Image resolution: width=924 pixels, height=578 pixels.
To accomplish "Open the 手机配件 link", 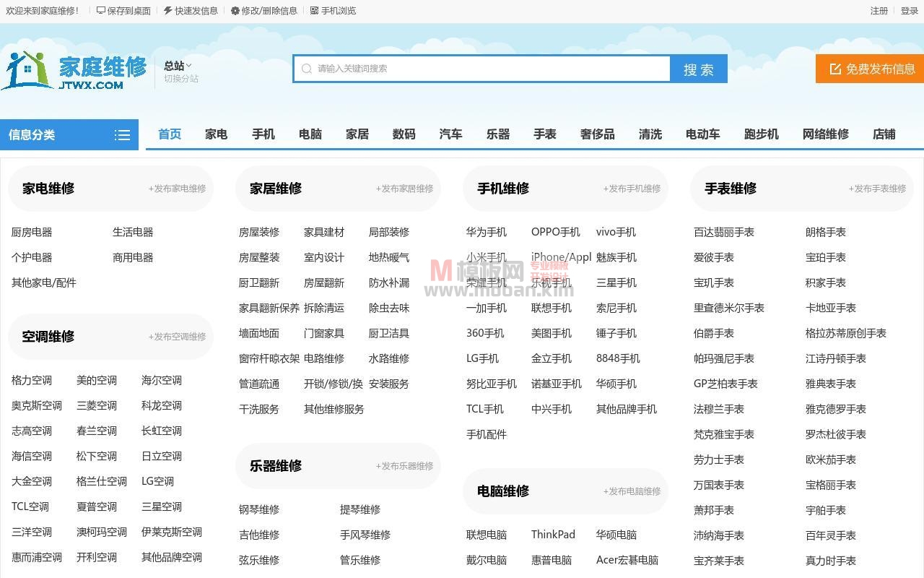I will pos(487,434).
